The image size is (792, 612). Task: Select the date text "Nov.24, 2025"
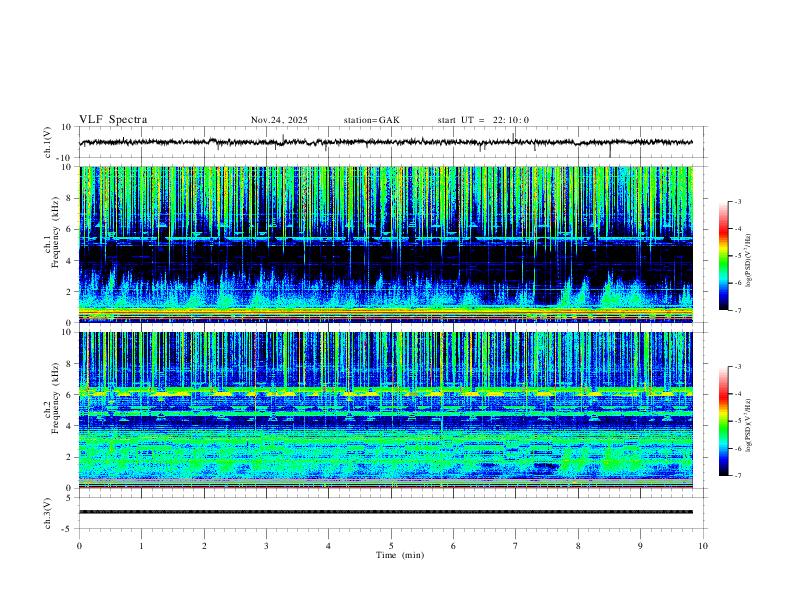click(x=279, y=120)
